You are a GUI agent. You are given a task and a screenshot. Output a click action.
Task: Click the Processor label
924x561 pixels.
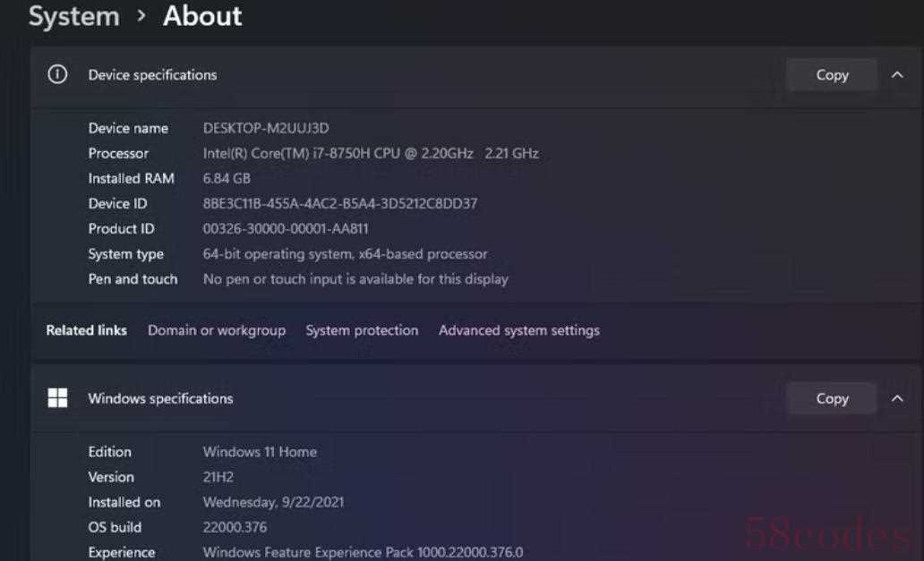tap(118, 154)
